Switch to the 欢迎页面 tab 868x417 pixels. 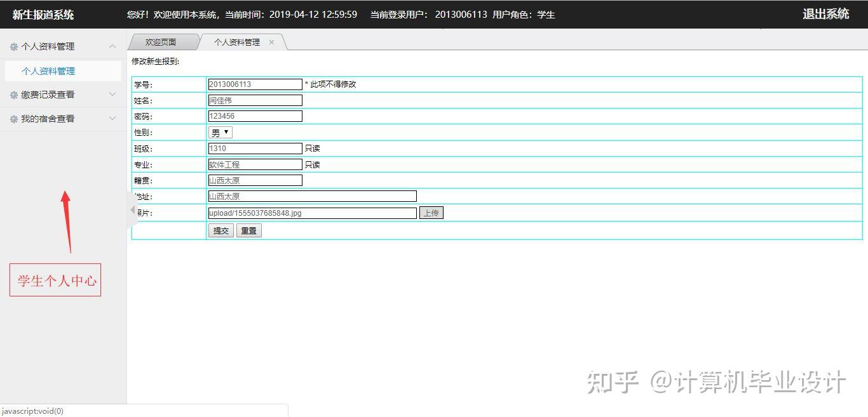pos(161,42)
